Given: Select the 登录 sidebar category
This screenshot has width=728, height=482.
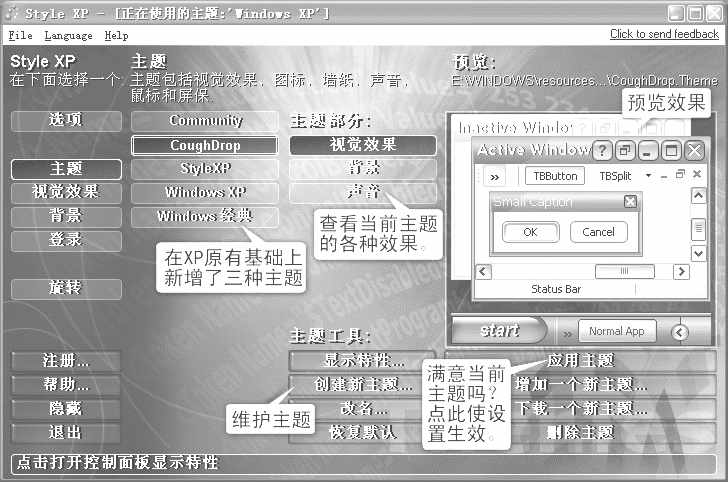Looking at the screenshot, I should [66, 241].
